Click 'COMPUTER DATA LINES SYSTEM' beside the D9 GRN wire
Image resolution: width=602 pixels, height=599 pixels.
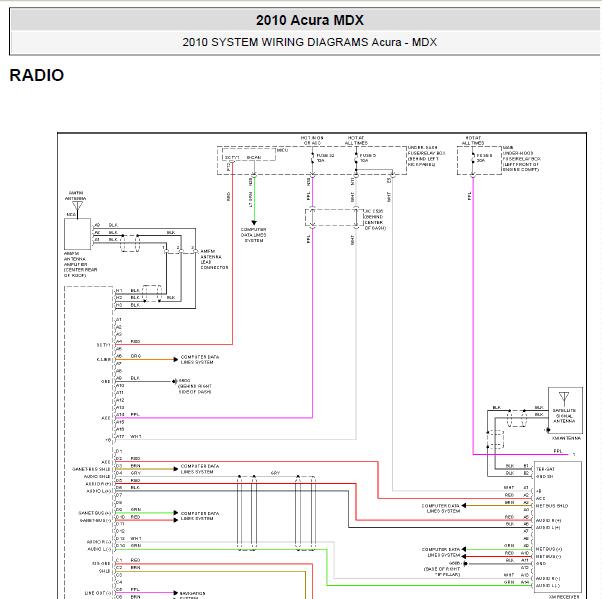pos(200,516)
